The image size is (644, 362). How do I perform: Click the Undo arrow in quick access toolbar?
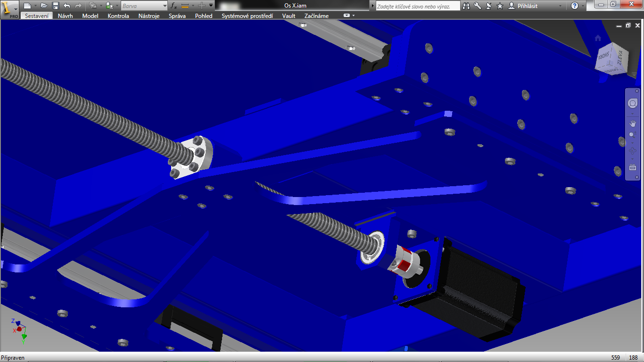click(x=67, y=6)
